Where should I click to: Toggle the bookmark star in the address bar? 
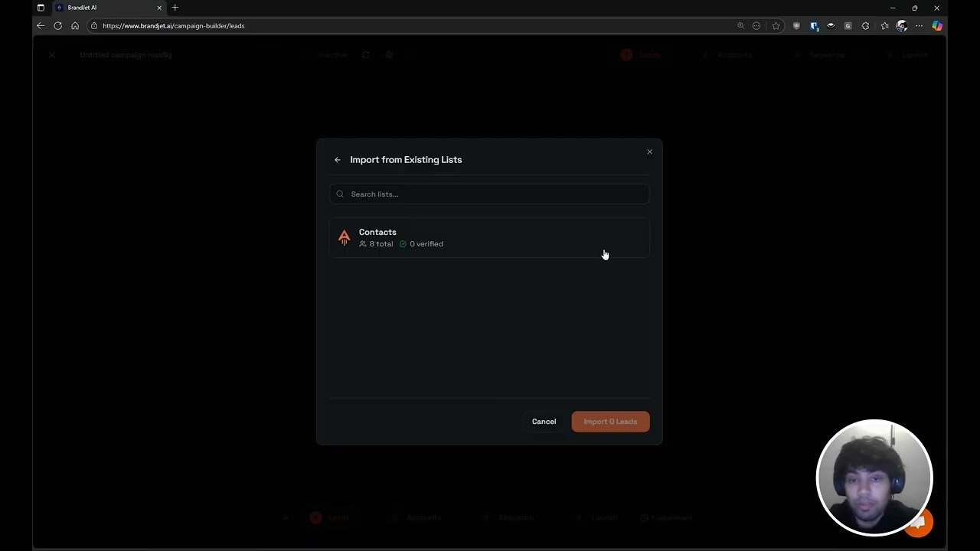tap(776, 25)
